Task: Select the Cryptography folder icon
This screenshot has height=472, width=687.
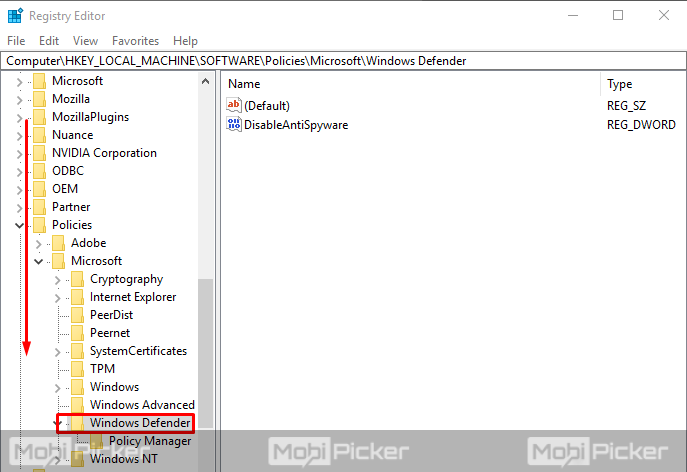Action: [x=78, y=279]
